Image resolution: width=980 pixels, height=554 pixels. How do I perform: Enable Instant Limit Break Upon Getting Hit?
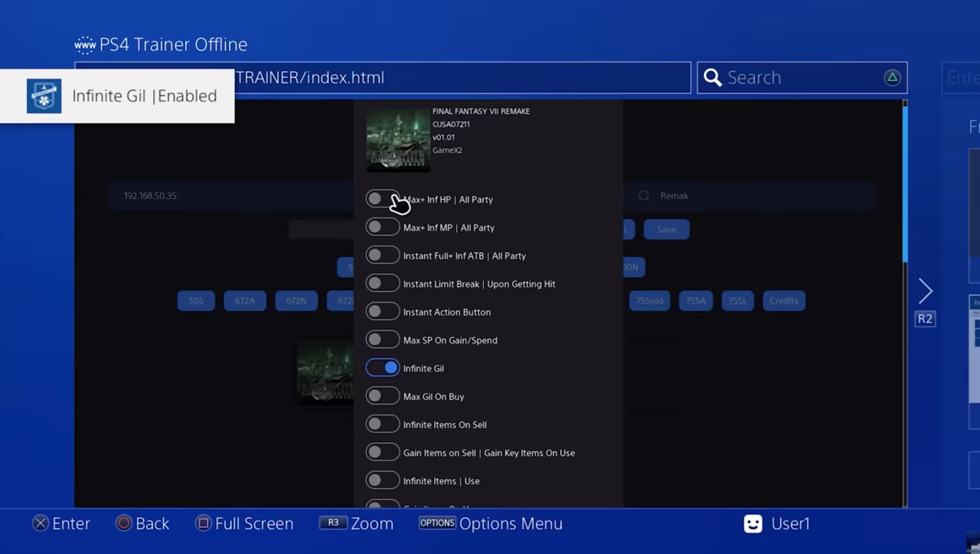(382, 283)
